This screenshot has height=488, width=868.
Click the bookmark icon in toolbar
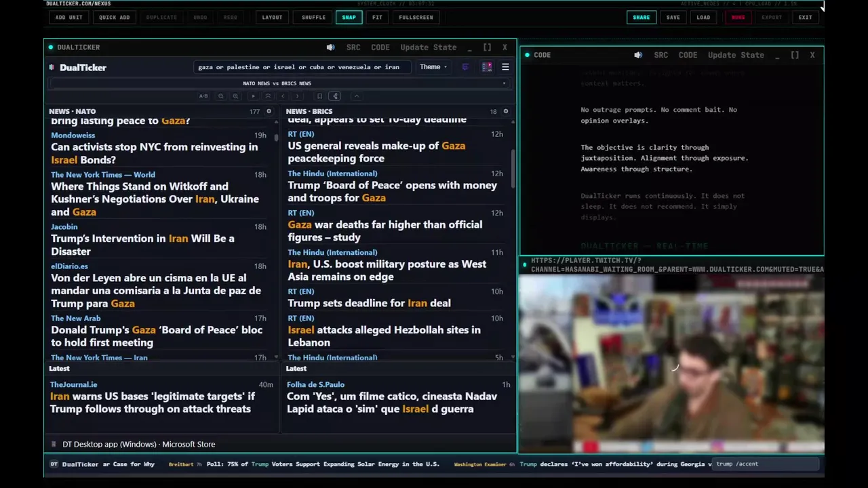coord(320,96)
